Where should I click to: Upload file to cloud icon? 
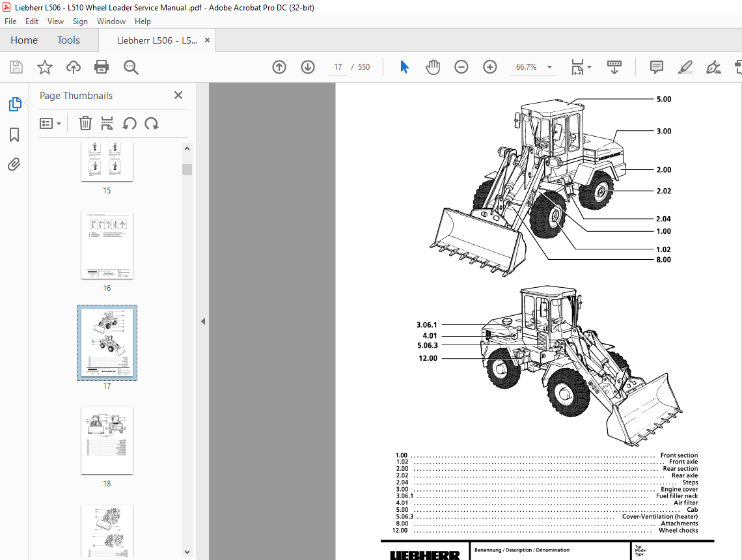click(74, 67)
